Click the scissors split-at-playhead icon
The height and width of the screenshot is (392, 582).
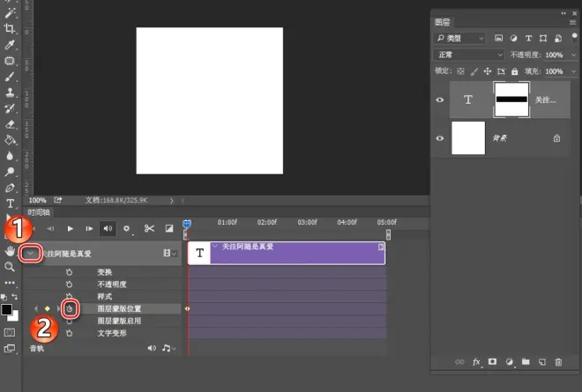pyautogui.click(x=149, y=228)
